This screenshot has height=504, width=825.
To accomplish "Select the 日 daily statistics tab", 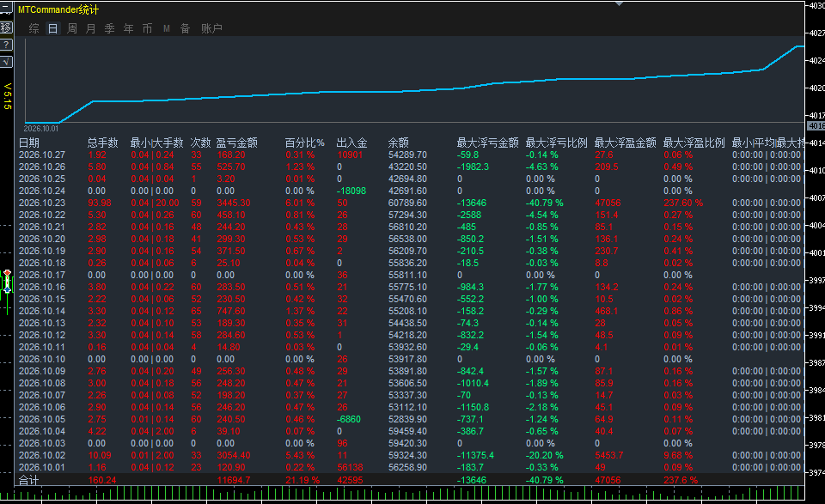I will coord(52,28).
